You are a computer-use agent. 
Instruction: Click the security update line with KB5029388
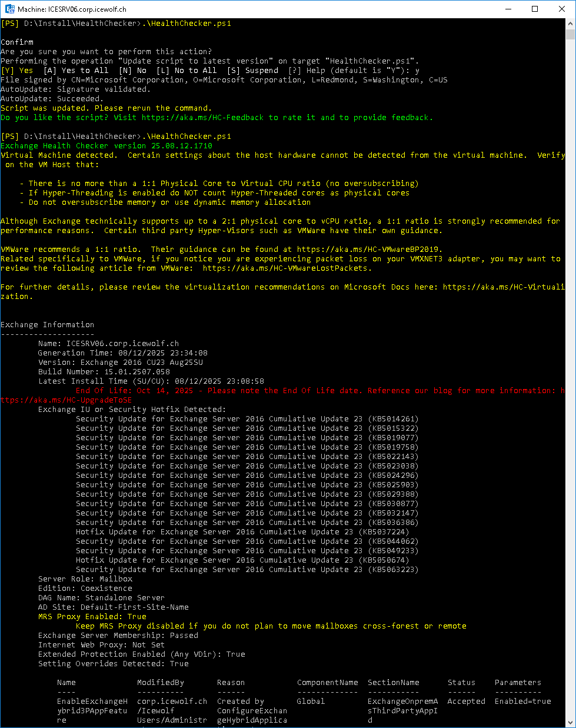tap(247, 494)
